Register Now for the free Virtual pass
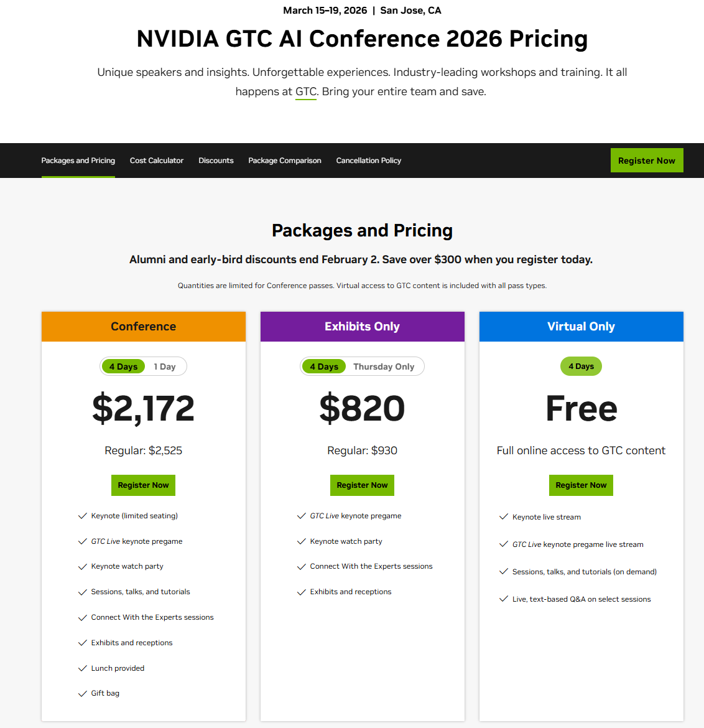Image resolution: width=704 pixels, height=728 pixels. pyautogui.click(x=581, y=485)
